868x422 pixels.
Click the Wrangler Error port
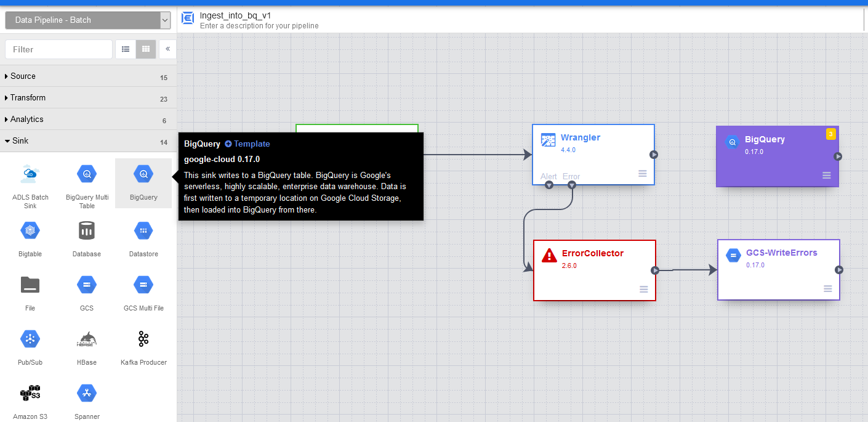click(572, 184)
